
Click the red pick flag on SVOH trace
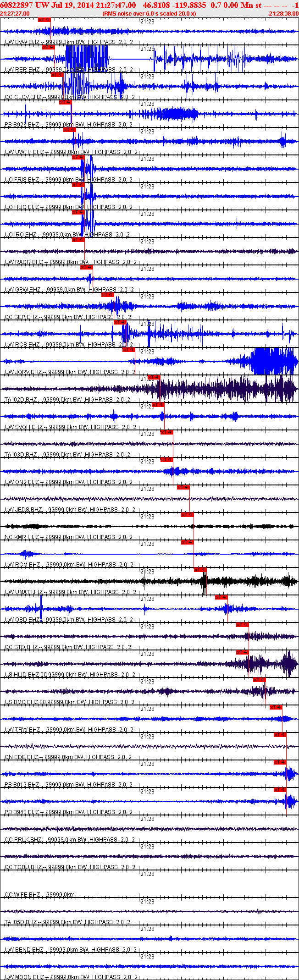pyautogui.click(x=158, y=405)
